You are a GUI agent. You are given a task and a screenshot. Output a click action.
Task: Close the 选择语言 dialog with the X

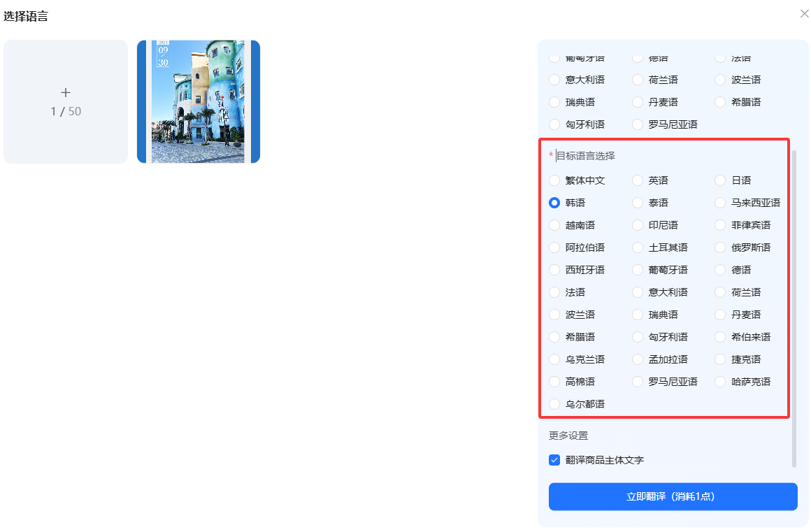pos(804,13)
